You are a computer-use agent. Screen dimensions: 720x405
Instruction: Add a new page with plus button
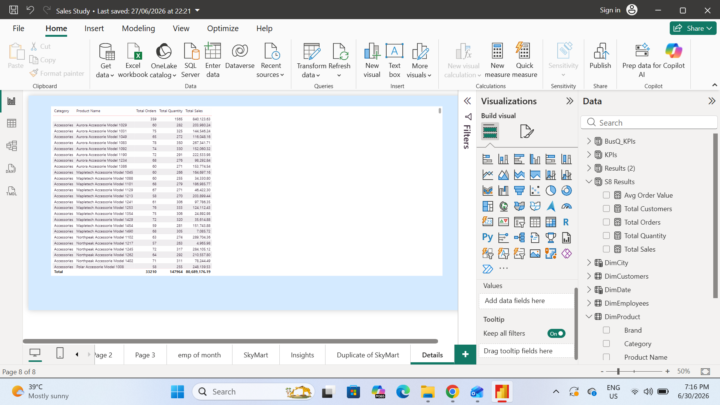465,354
